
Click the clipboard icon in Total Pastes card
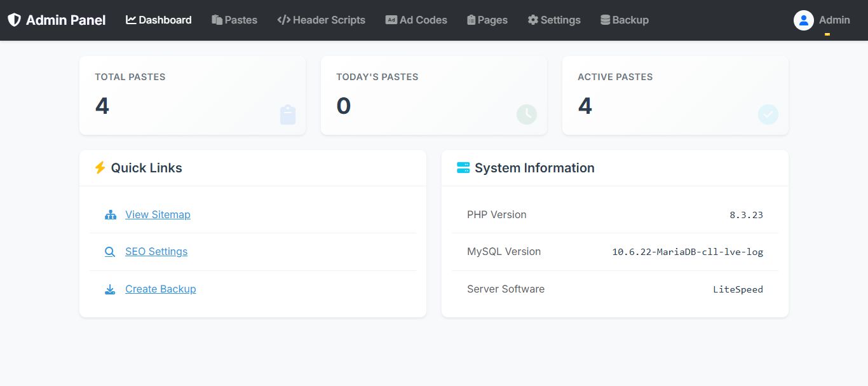coord(288,114)
